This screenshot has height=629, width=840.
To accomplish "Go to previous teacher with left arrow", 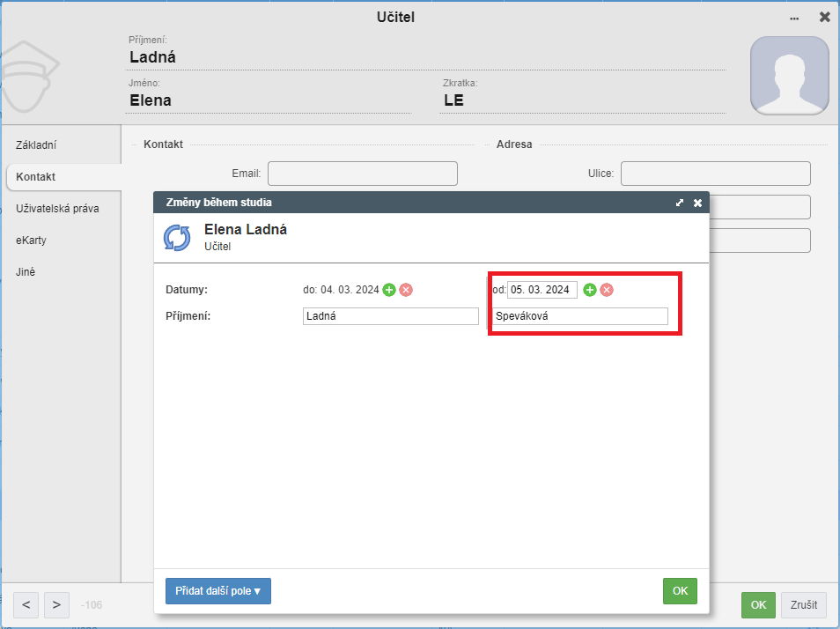I will [26, 605].
